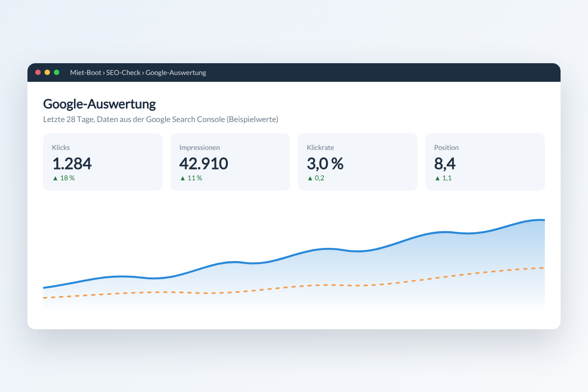
Task: Go to the SEO-Check breadcrumb
Action: point(123,73)
